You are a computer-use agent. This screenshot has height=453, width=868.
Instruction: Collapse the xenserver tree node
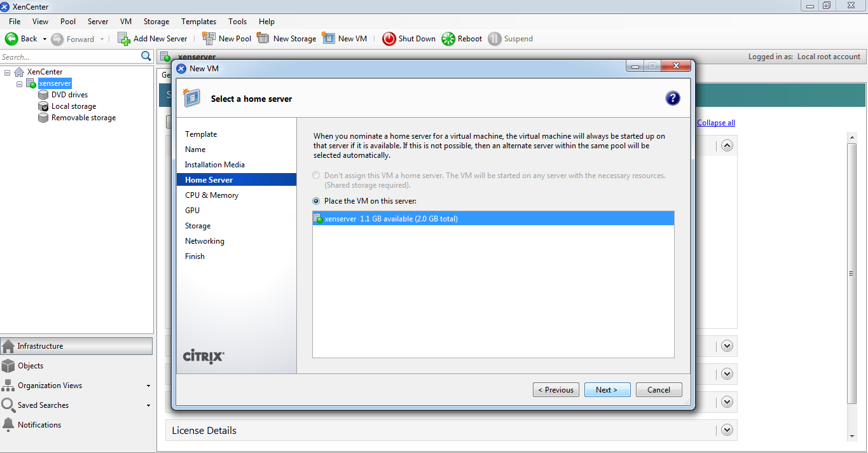(19, 84)
